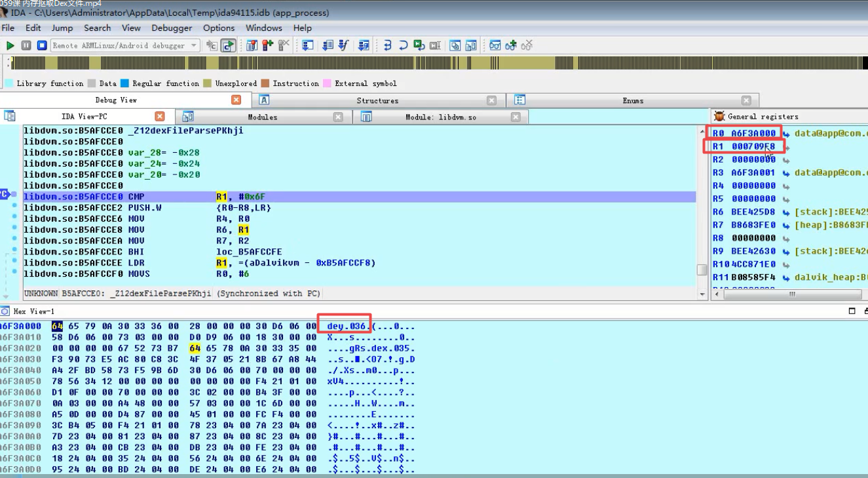Click the Pause process button
868x478 pixels.
click(x=26, y=45)
